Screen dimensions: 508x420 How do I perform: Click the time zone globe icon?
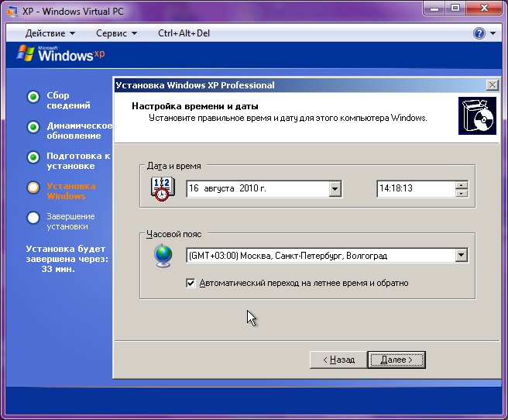point(163,256)
